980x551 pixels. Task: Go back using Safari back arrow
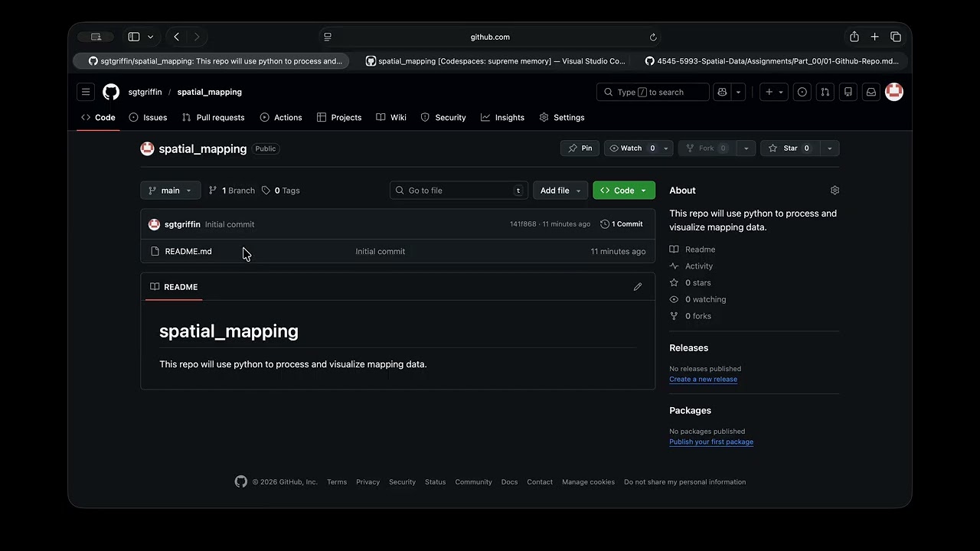[177, 37]
